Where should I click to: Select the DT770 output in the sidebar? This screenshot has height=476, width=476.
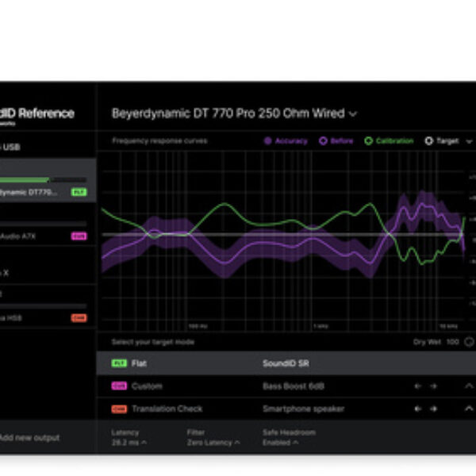point(48,180)
